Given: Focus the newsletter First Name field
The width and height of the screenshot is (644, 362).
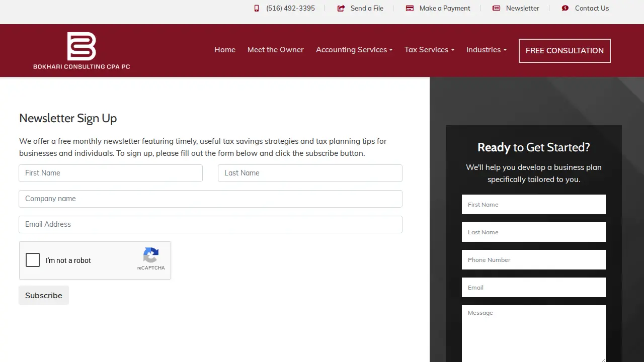Looking at the screenshot, I should tap(111, 173).
